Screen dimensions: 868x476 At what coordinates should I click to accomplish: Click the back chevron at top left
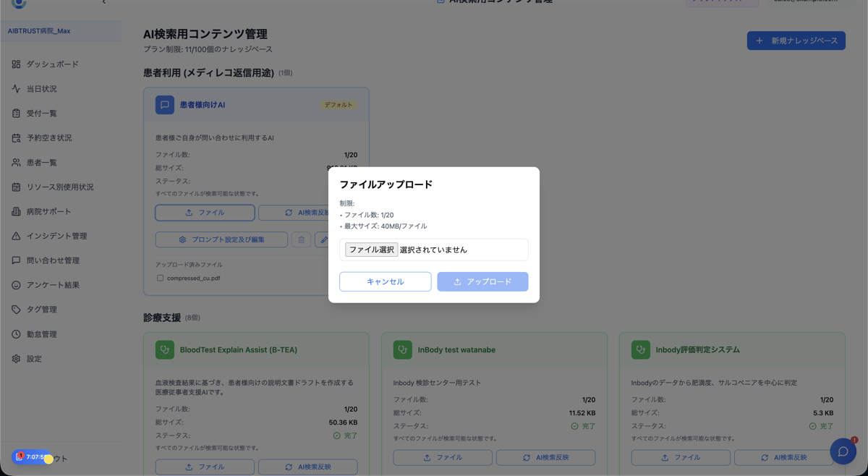103,2
